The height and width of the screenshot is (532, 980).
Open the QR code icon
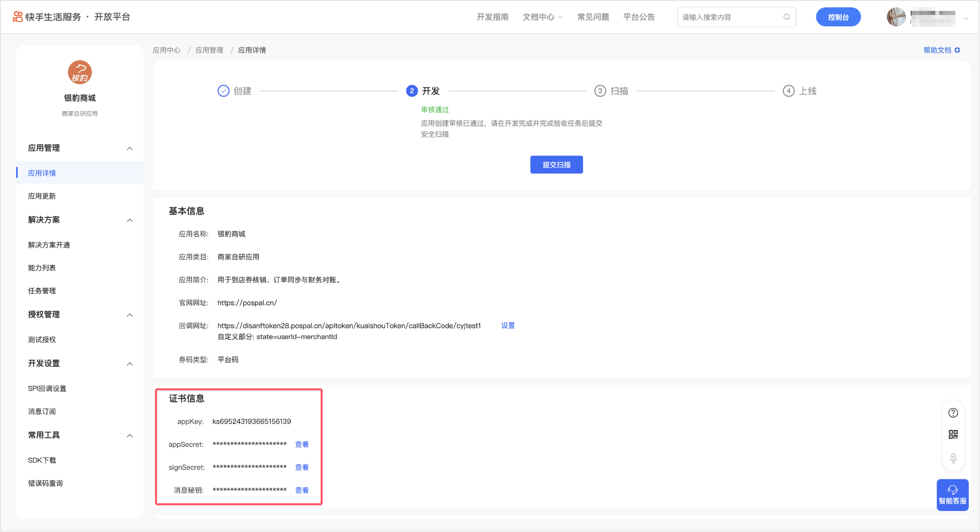953,435
